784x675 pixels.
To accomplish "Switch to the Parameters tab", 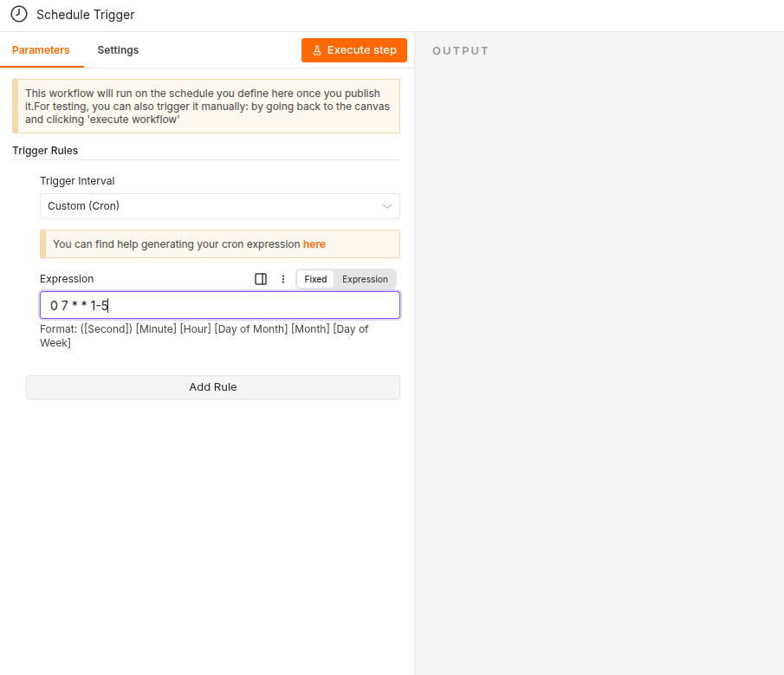I will click(x=41, y=50).
